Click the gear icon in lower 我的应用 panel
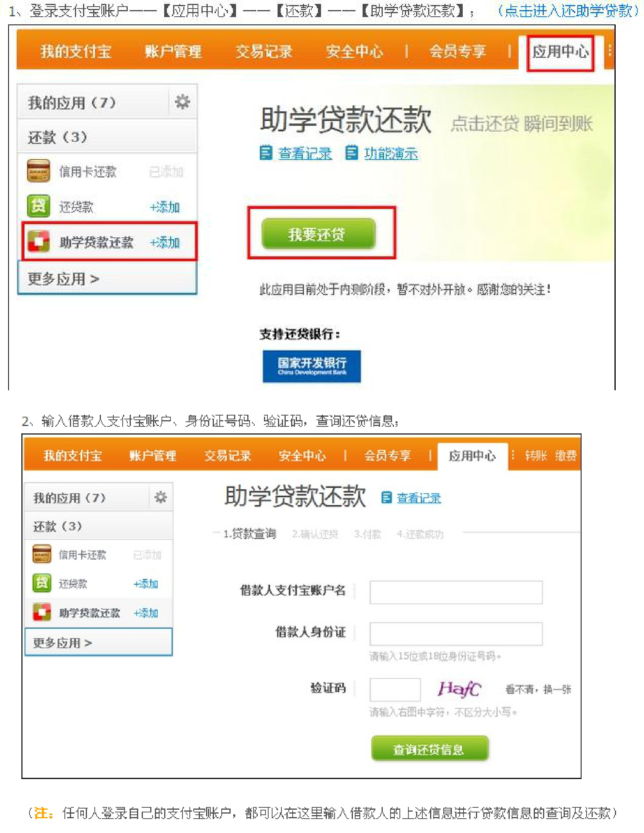 tap(160, 497)
